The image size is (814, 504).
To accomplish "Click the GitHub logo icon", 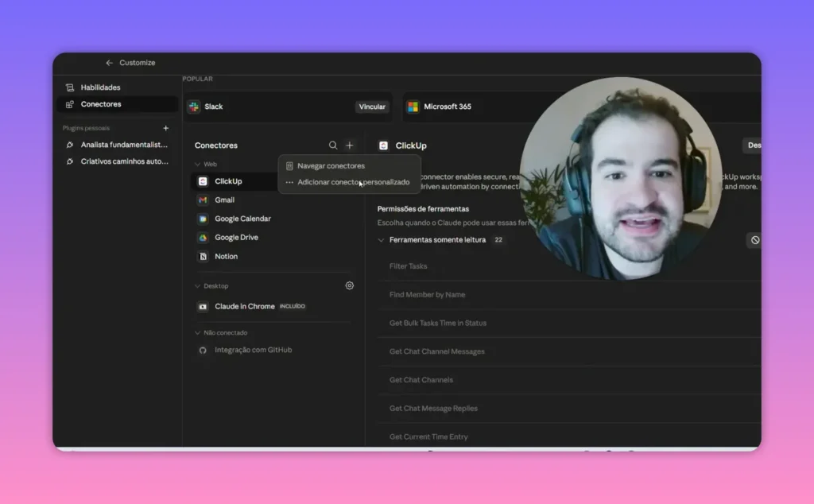I will click(203, 351).
